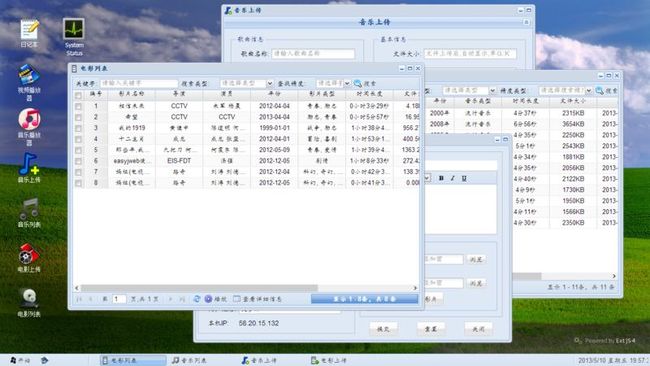Image resolution: width=650 pixels, height=366 pixels.
Task: Click the horizontal scrollbar in movie list
Action: [199, 288]
